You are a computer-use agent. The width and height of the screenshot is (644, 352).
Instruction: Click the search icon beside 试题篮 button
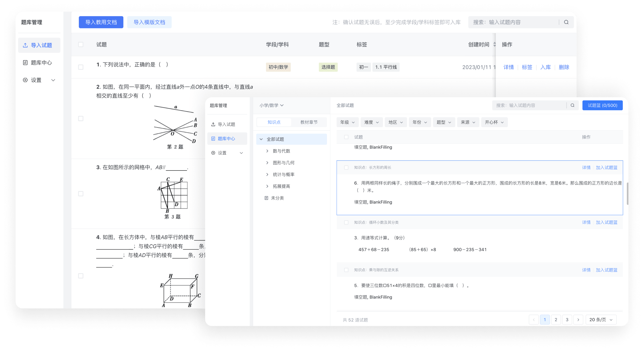point(572,105)
